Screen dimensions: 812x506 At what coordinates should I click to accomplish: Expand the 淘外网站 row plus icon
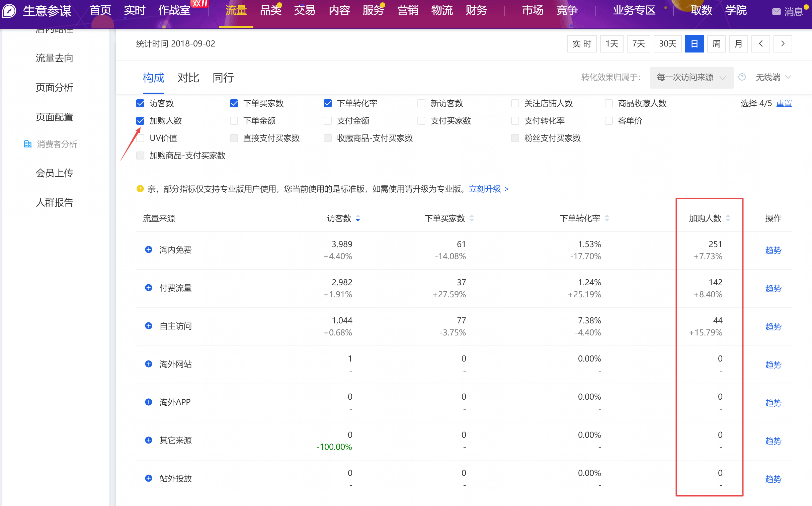tap(149, 364)
